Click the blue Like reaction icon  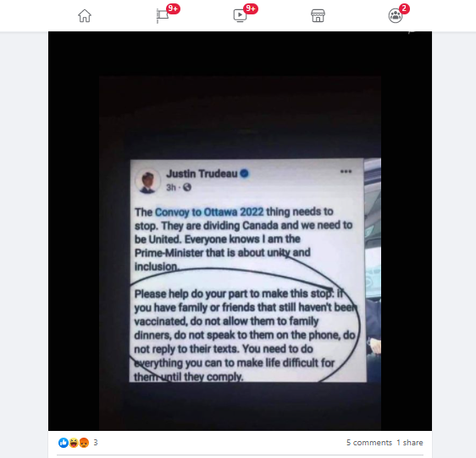(64, 443)
